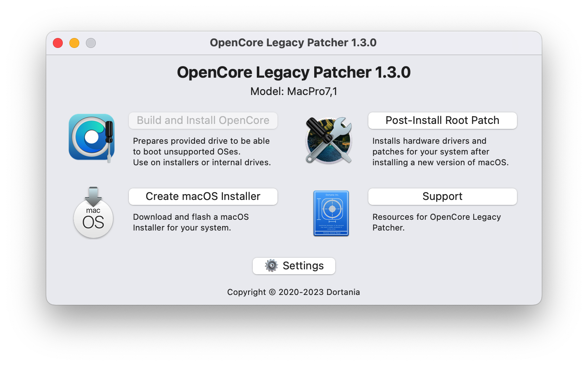Click the blue blueprint manual icon
The height and width of the screenshot is (366, 588).
pyautogui.click(x=331, y=213)
